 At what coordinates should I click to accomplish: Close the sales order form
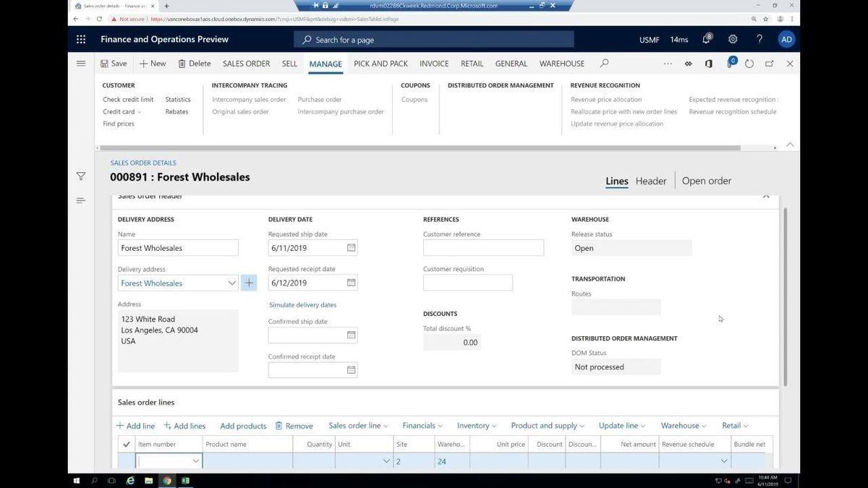click(x=790, y=64)
